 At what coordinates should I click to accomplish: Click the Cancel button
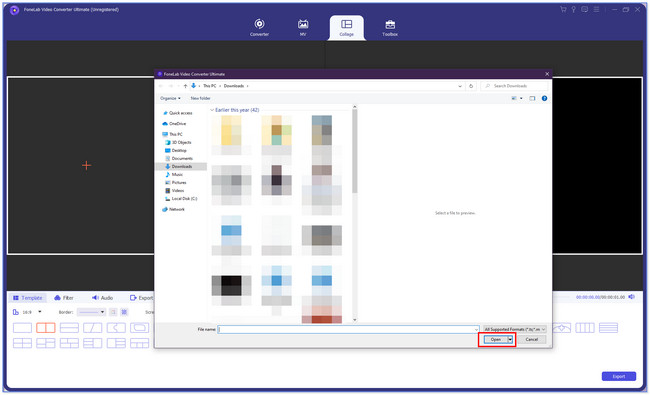click(531, 339)
